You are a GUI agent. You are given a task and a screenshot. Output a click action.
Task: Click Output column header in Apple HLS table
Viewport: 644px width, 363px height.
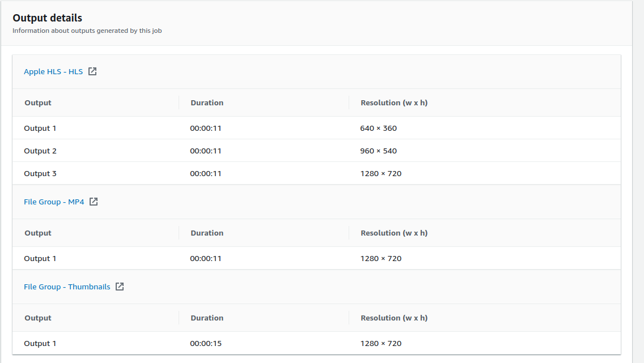point(38,103)
